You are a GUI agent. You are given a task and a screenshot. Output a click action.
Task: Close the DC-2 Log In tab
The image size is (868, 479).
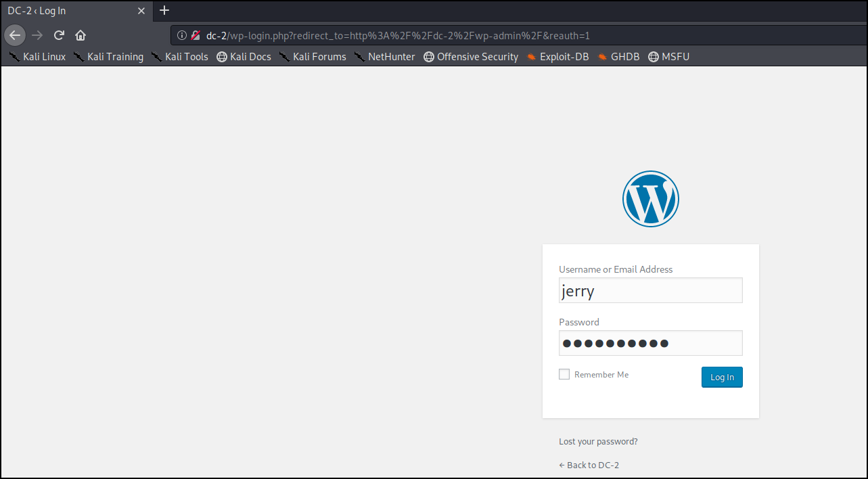(141, 11)
